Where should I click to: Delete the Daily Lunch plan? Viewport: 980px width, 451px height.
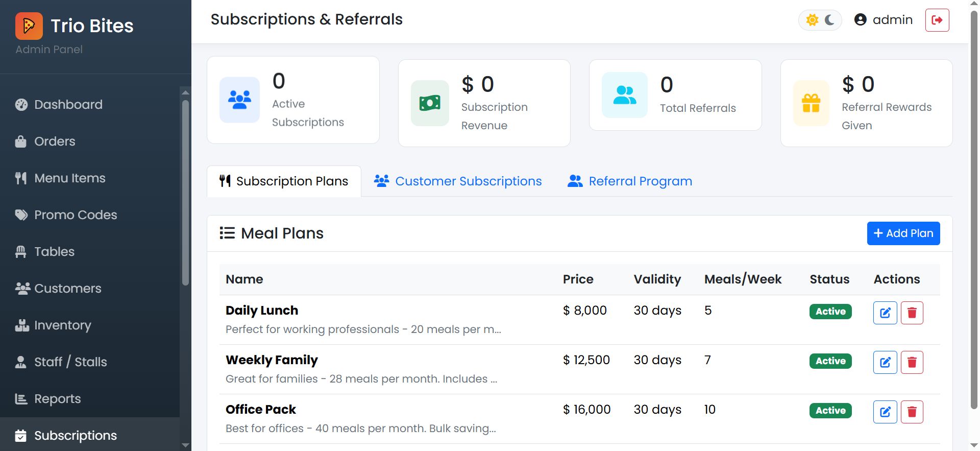click(x=912, y=313)
